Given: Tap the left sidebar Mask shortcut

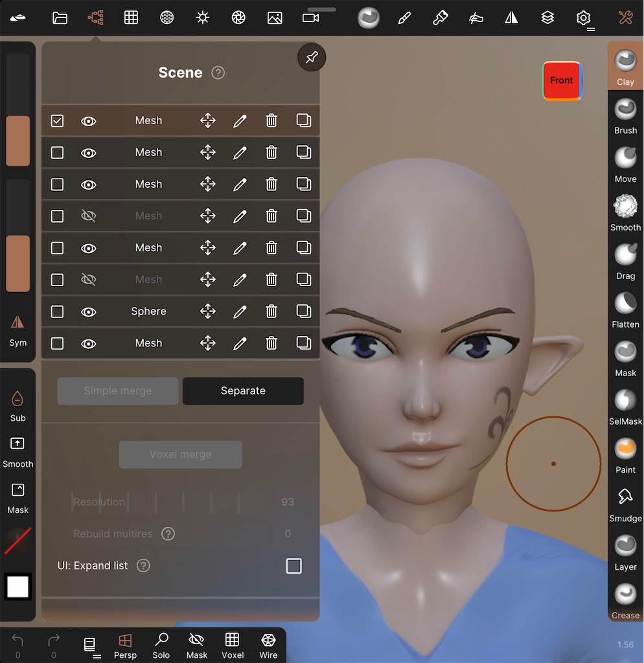Looking at the screenshot, I should click(17, 499).
